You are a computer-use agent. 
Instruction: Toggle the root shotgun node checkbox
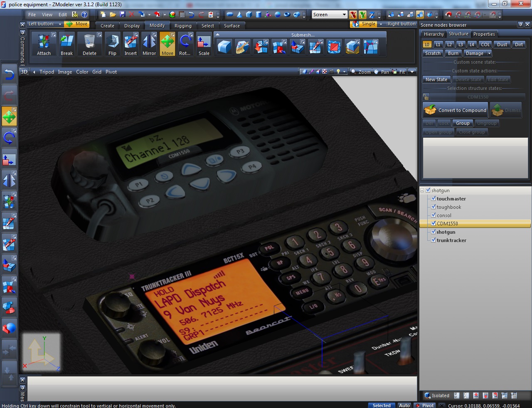click(428, 190)
